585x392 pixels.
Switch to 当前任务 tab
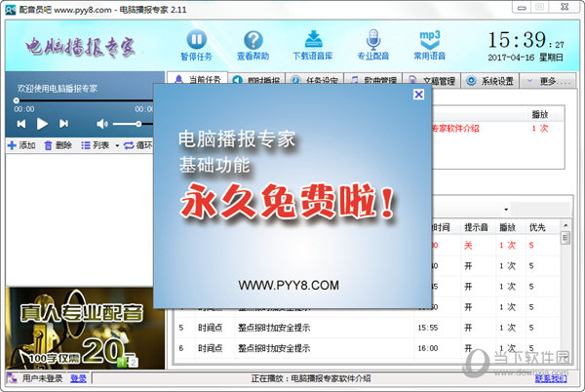pos(197,79)
